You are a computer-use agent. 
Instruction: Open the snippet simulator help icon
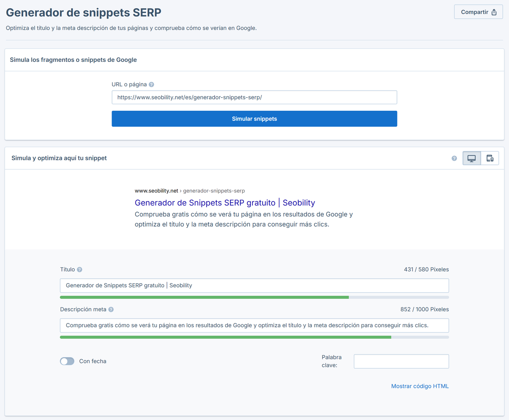pos(454,158)
